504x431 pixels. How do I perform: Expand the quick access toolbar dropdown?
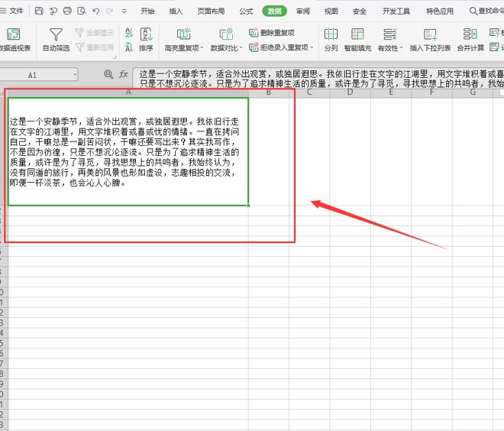point(124,11)
